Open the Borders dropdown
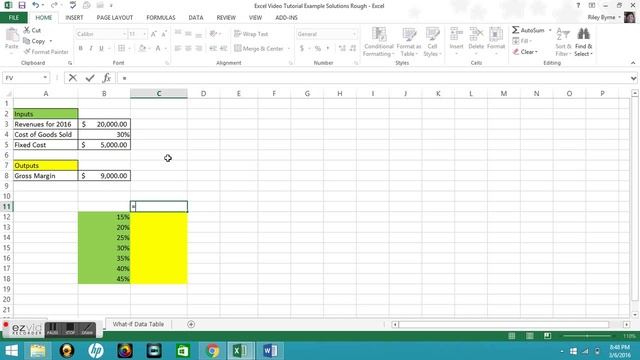The width and height of the screenshot is (640, 360). click(x=129, y=49)
